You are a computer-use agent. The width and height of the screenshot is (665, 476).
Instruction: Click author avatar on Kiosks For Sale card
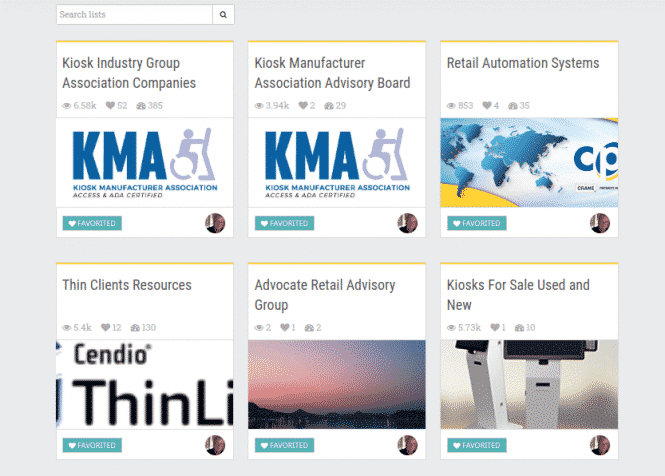tap(600, 445)
